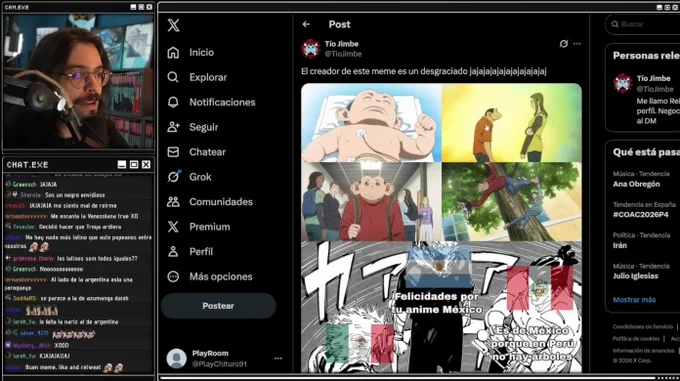The width and height of the screenshot is (680, 381).
Task: Click the PlayRoom account name
Action: coord(210,353)
